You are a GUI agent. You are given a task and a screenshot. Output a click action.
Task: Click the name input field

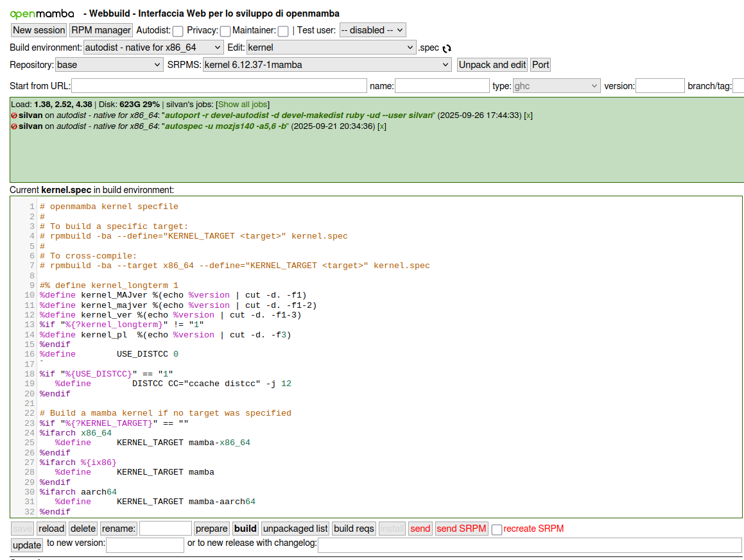tap(442, 86)
